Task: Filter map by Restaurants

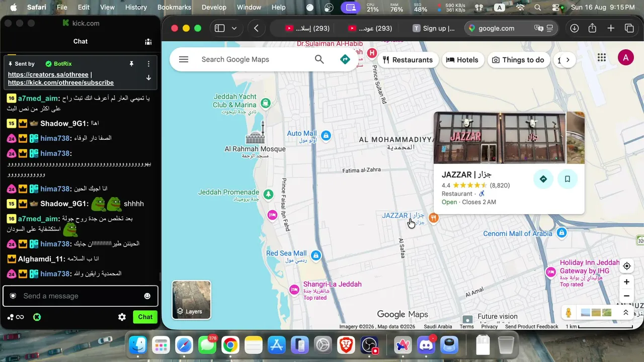Action: point(408,60)
